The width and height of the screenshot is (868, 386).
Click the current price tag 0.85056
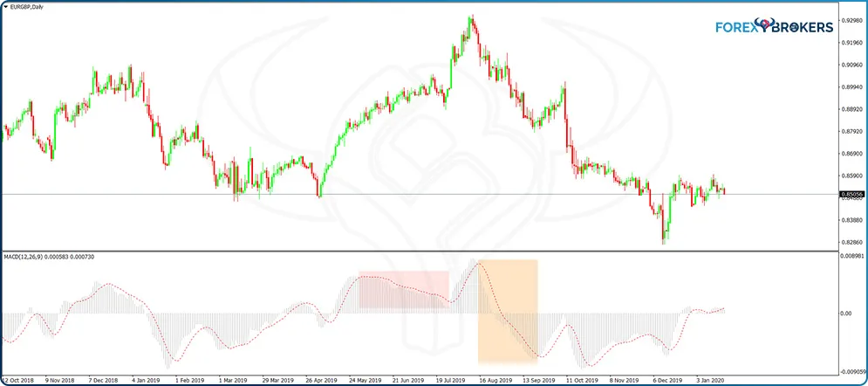[x=851, y=196]
